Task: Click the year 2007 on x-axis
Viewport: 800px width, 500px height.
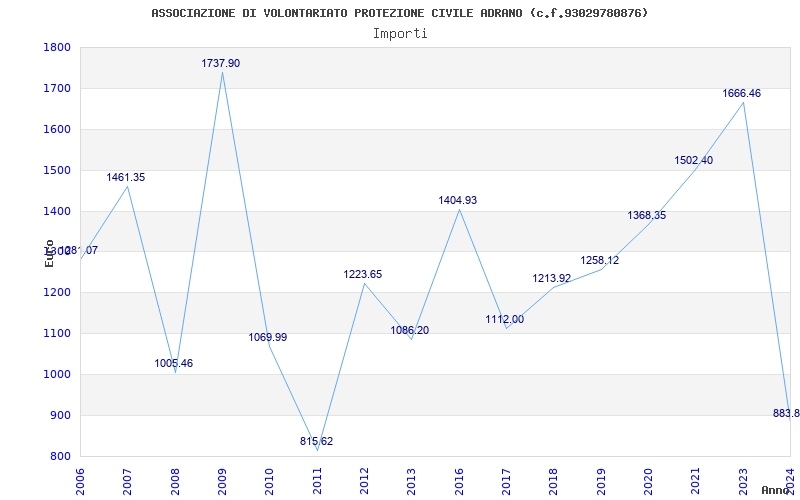Action: coord(128,480)
